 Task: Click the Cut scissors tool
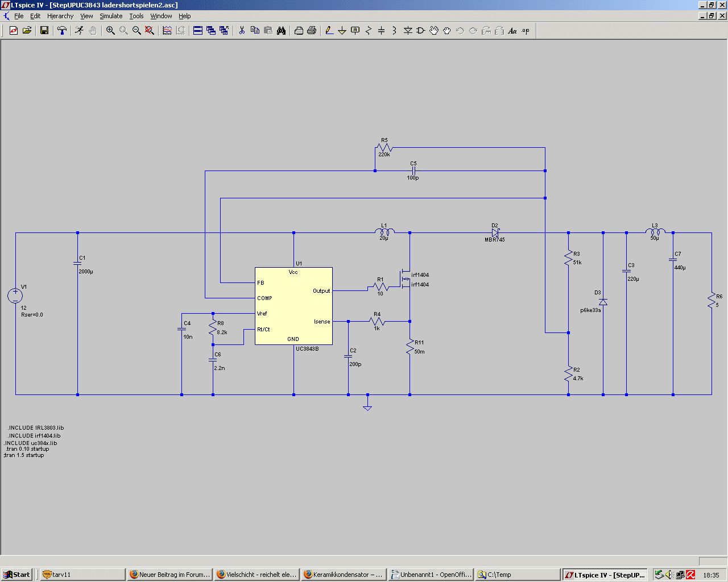tap(242, 31)
